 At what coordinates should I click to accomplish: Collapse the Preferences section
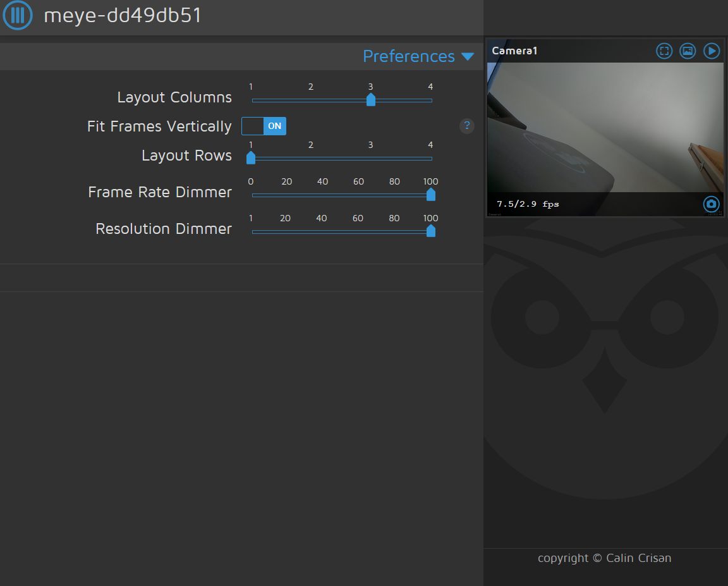click(408, 56)
